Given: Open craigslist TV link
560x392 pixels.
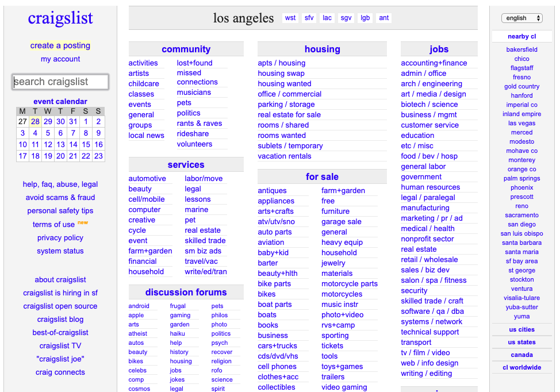Looking at the screenshot, I should tap(60, 345).
